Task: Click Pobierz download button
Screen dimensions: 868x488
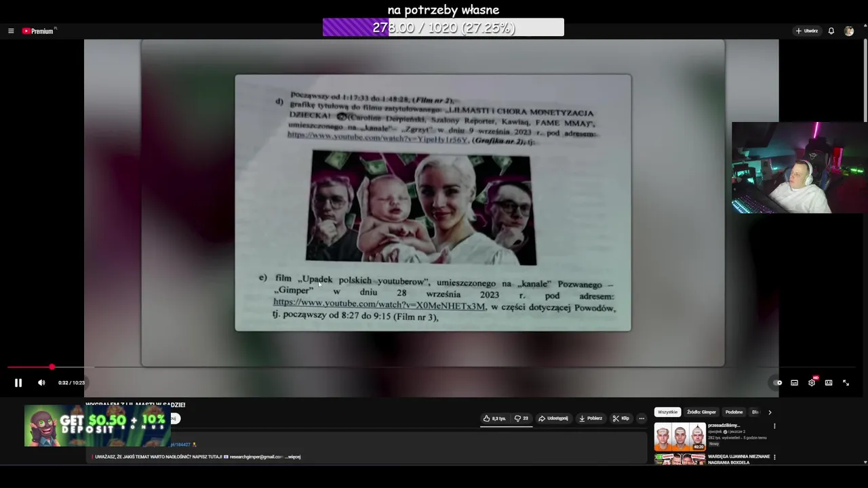Action: click(591, 418)
